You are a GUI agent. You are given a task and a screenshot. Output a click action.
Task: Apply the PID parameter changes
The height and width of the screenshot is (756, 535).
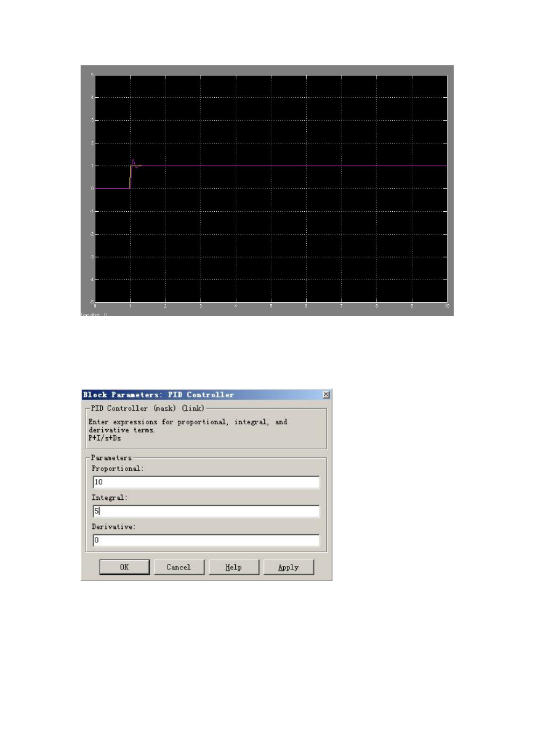pos(288,567)
